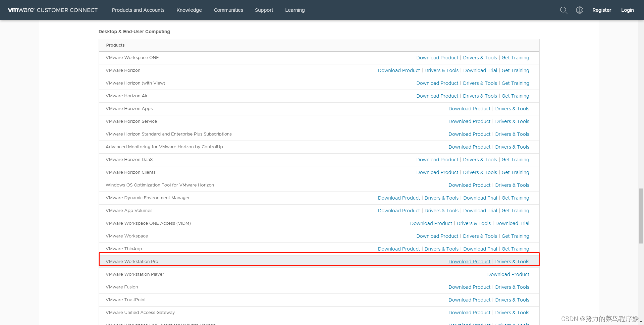
Task: Open Drivers & Tools for VMware Horizon Air
Action: click(x=480, y=96)
